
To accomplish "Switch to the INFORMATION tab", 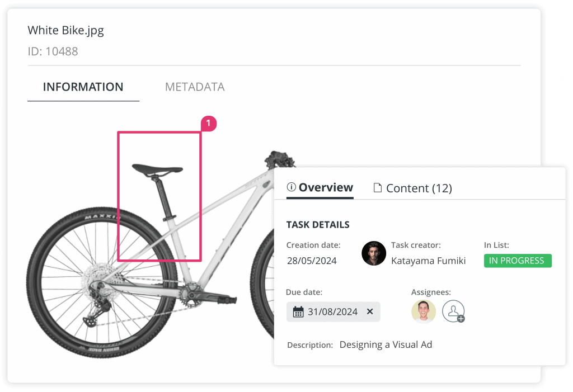I will click(83, 87).
